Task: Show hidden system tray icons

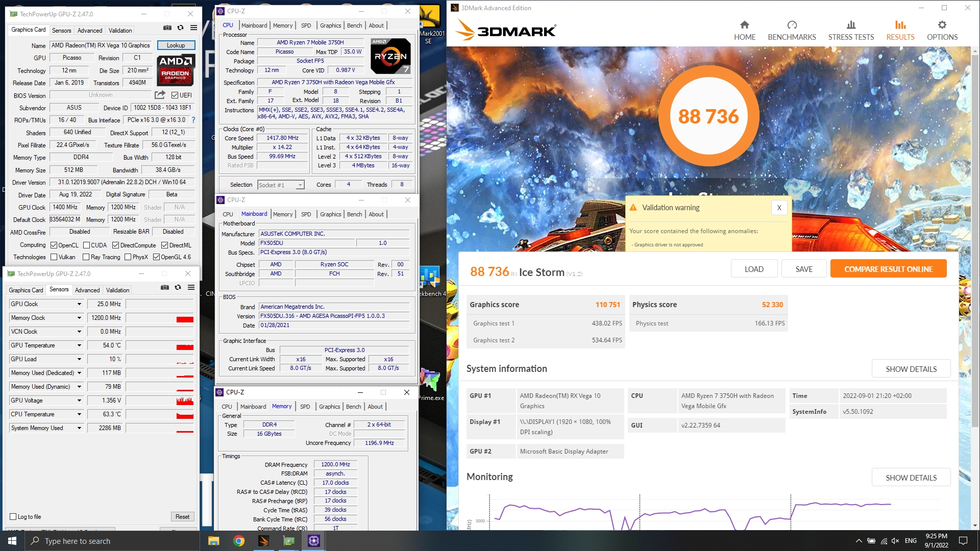Action: pos(859,541)
